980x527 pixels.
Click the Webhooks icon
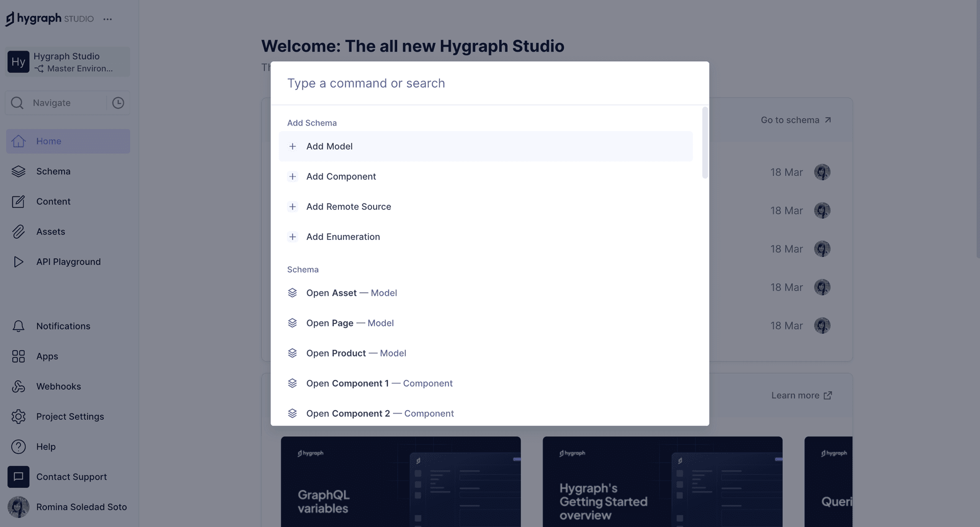point(18,386)
